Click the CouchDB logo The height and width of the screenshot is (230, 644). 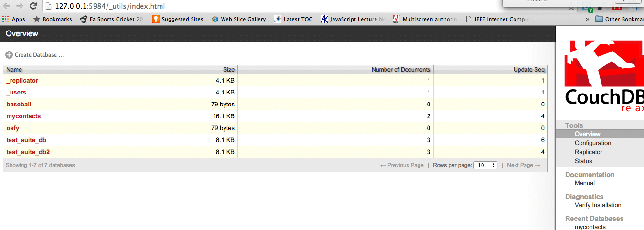point(604,77)
